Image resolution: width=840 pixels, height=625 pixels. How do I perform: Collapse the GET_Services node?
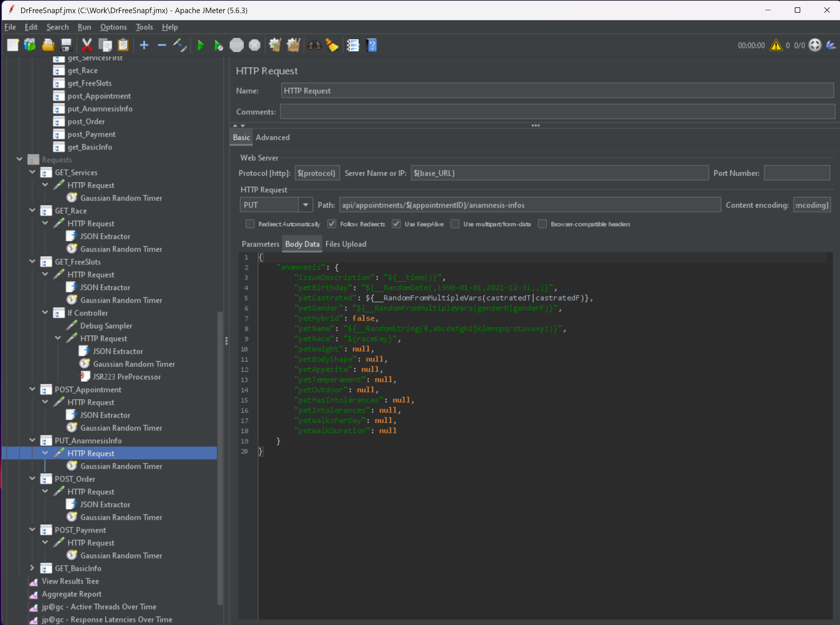click(32, 172)
